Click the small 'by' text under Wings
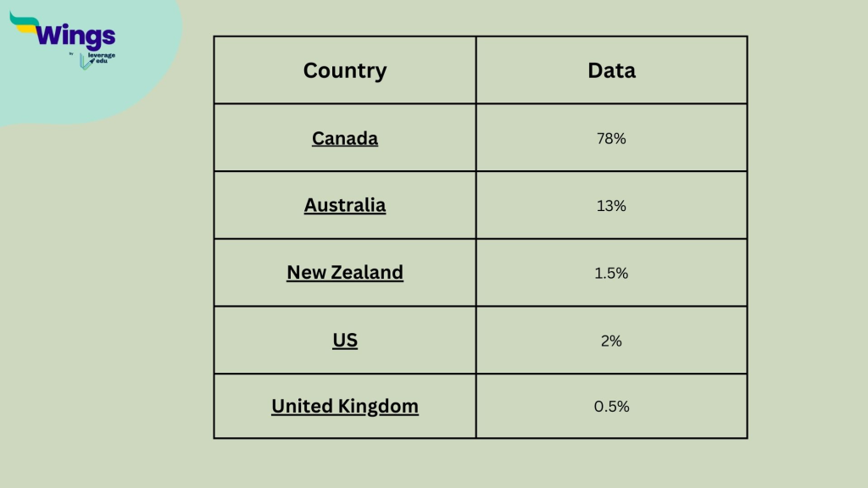Screen dimensions: 868x488 (72, 54)
